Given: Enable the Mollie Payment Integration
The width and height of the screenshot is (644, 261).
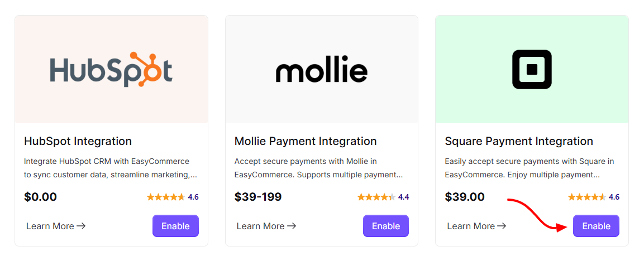Looking at the screenshot, I should point(385,226).
